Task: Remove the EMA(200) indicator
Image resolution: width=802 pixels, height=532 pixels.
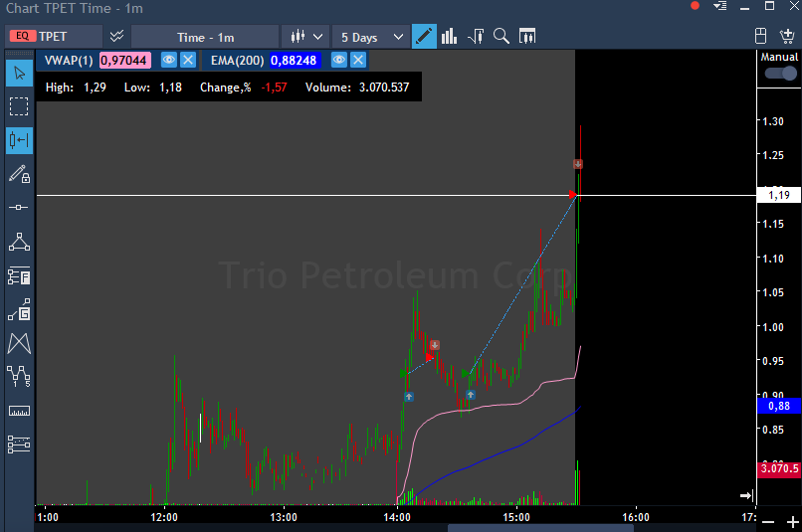Action: [358, 61]
